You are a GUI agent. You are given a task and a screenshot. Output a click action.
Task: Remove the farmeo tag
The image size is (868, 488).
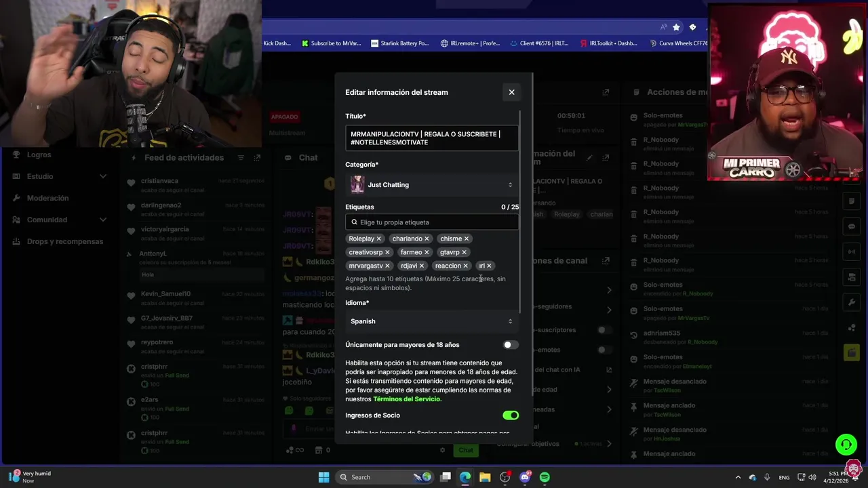(427, 252)
